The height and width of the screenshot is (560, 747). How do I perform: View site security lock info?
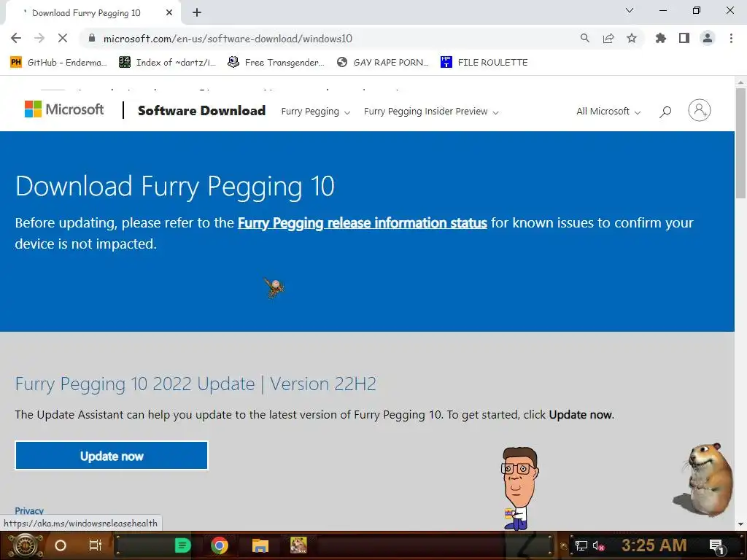pos(92,38)
